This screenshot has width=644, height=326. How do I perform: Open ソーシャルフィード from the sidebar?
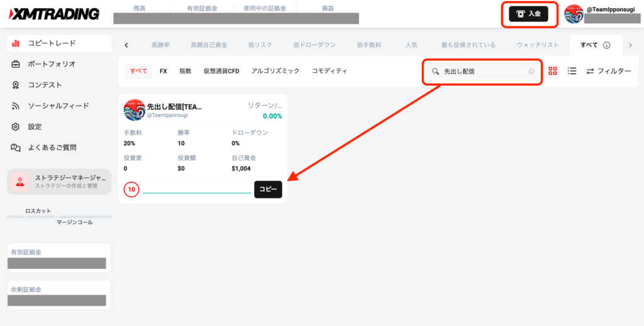[59, 106]
